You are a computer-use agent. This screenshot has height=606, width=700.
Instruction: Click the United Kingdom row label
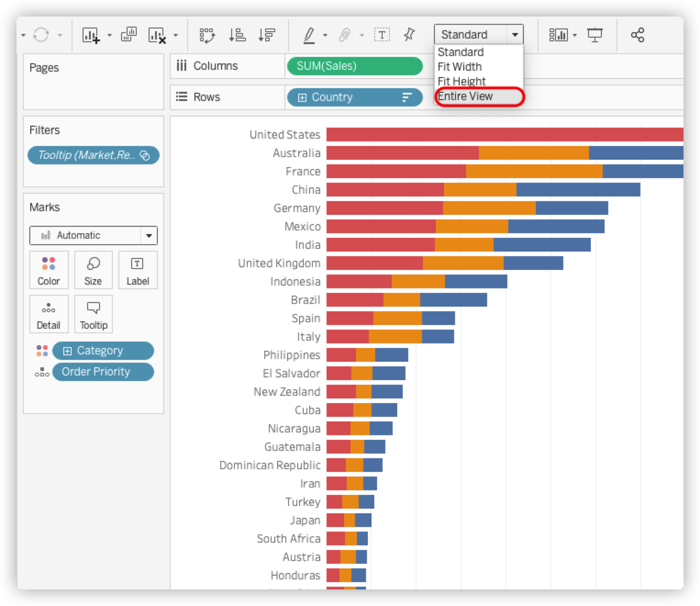(x=279, y=263)
